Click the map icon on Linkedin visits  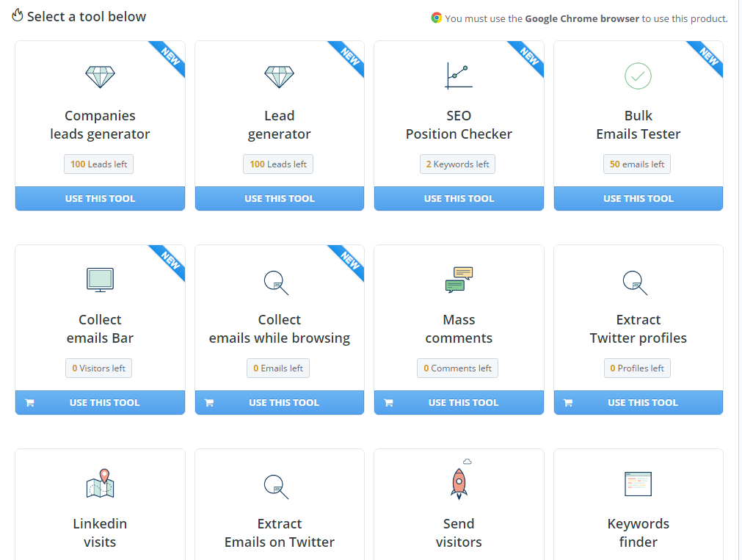pyautogui.click(x=100, y=484)
